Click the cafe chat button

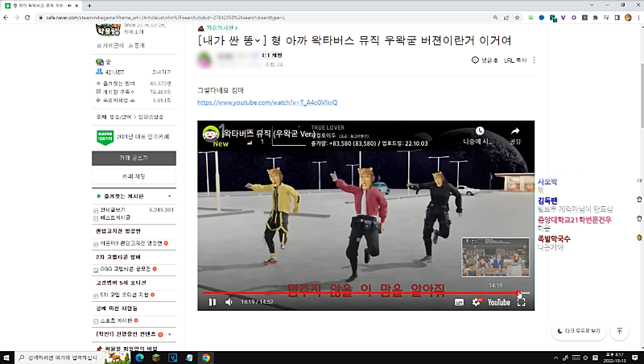click(x=134, y=176)
